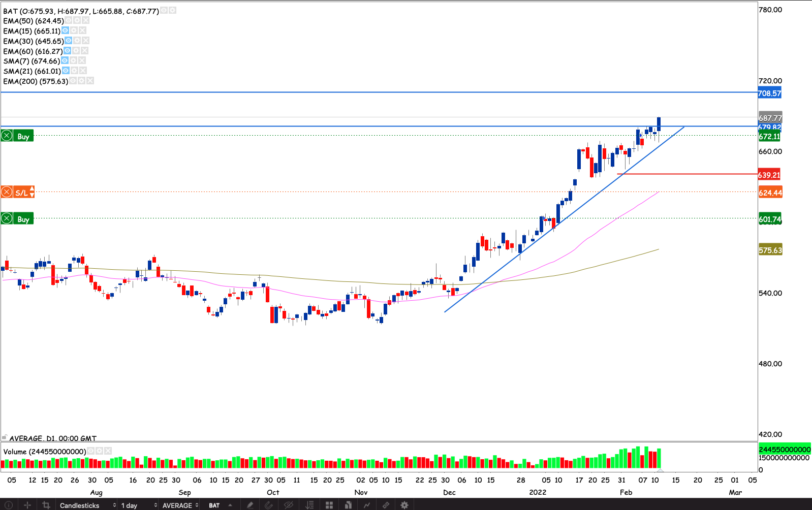The width and height of the screenshot is (812, 510).
Task: Toggle visibility of EMA(15) indicator
Action: tap(65, 30)
